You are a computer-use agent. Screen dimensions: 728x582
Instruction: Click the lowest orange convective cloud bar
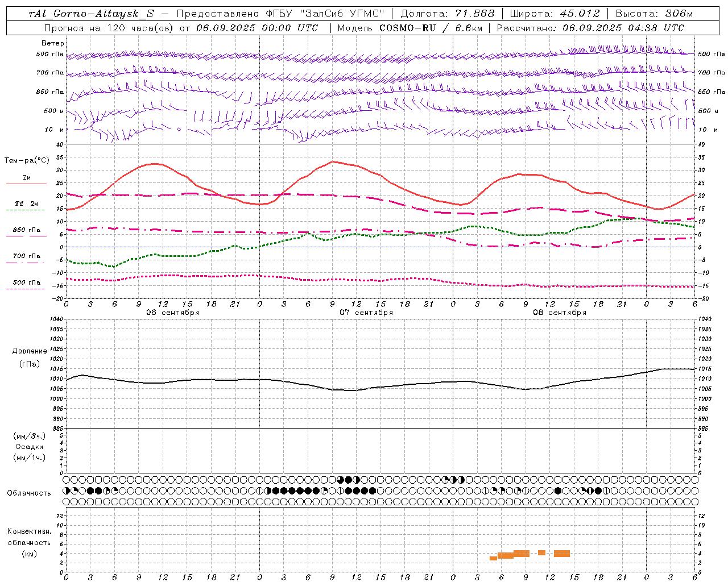click(493, 558)
